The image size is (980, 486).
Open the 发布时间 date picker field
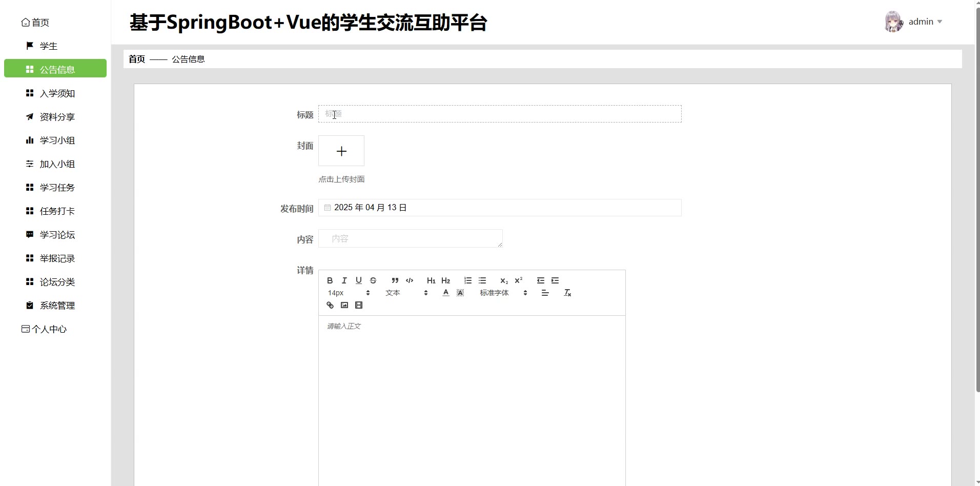point(500,208)
